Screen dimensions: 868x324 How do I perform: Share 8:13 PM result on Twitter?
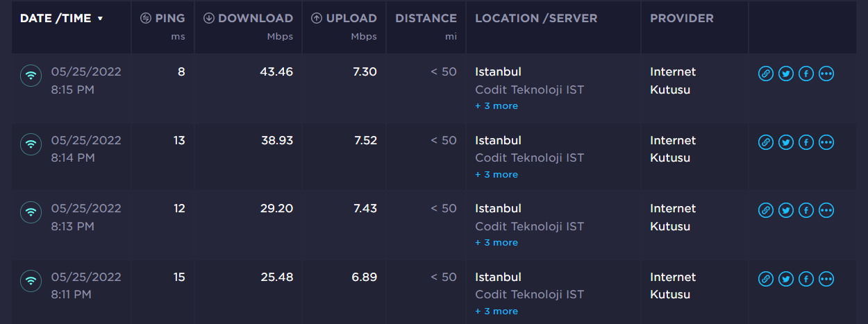click(x=785, y=210)
